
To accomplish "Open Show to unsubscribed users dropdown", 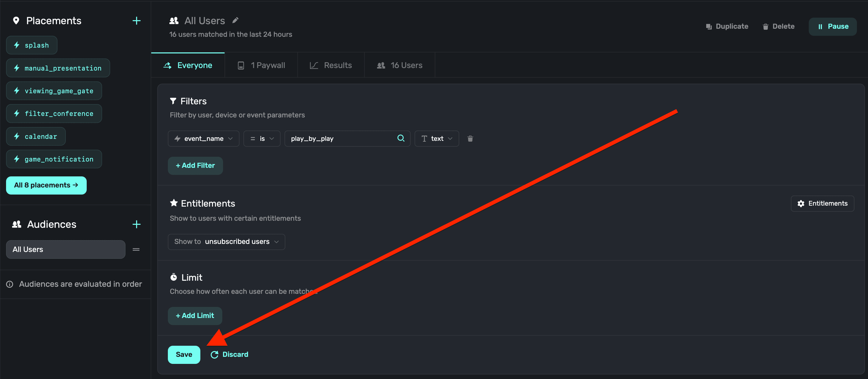I will (x=226, y=242).
